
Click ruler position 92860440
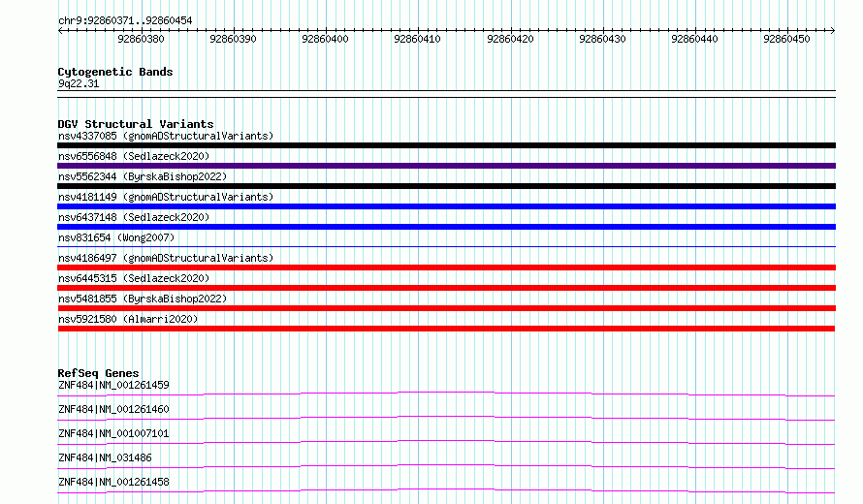click(694, 39)
